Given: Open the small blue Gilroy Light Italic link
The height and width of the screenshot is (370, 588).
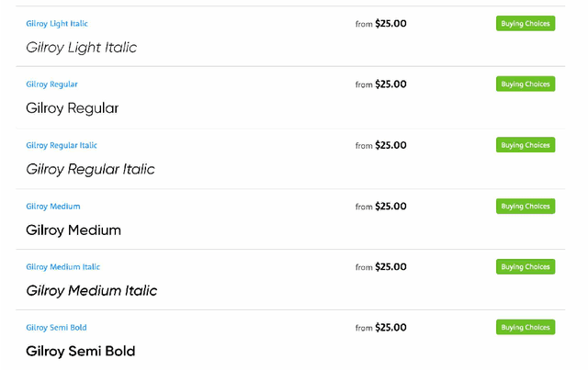Looking at the screenshot, I should [57, 24].
